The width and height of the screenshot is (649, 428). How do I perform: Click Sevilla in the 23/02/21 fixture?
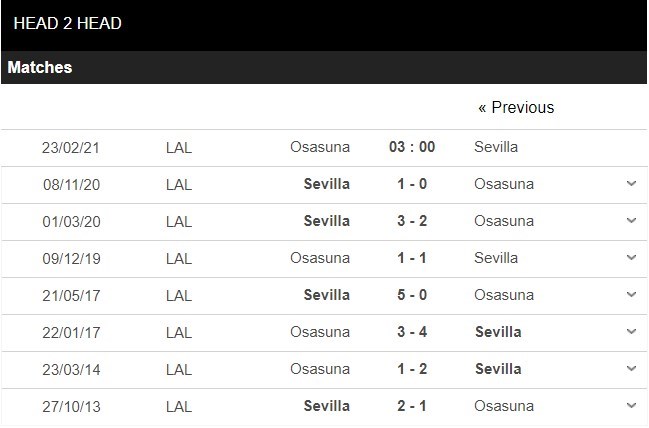[x=496, y=147]
